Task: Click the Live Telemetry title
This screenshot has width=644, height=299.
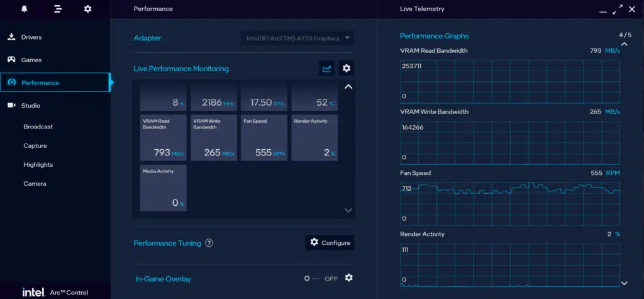Action: (x=422, y=9)
